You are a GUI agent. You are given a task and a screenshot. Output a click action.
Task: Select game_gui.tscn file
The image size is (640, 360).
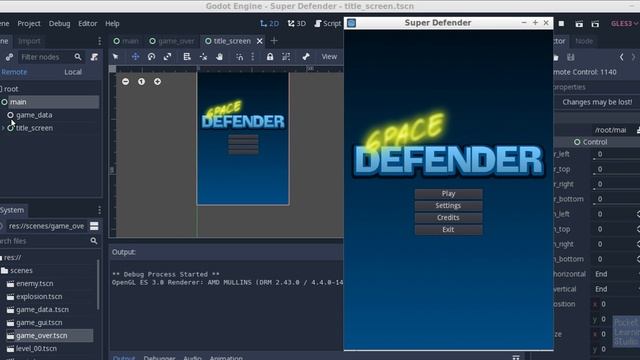coord(39,322)
